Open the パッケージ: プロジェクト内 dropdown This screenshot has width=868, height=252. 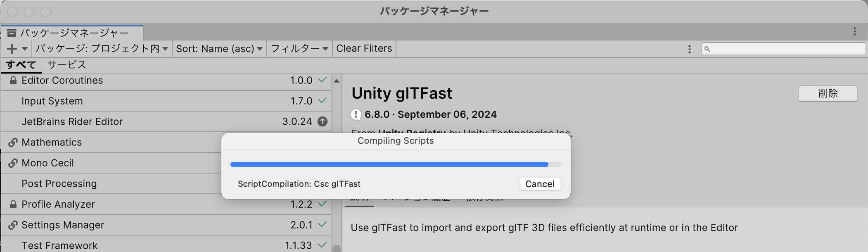pyautogui.click(x=102, y=49)
